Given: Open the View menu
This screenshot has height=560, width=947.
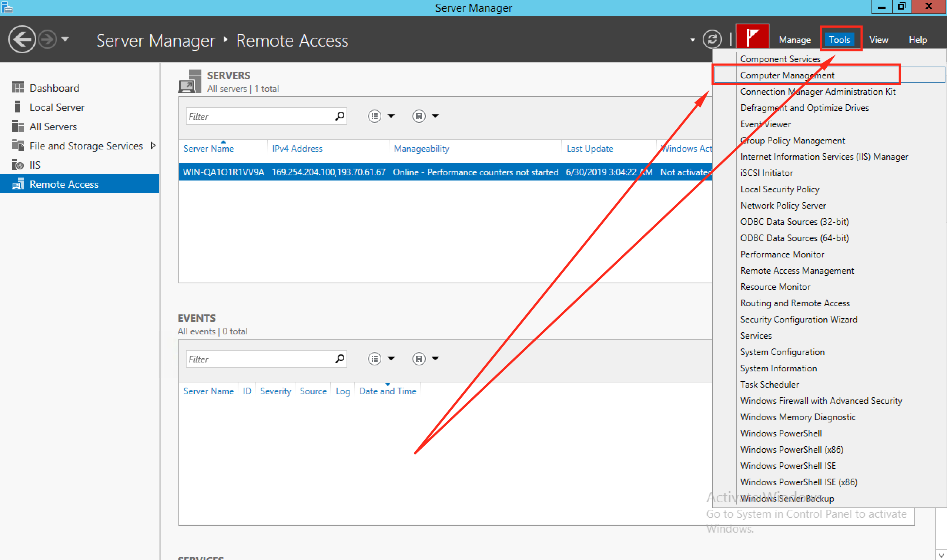Looking at the screenshot, I should (x=878, y=40).
